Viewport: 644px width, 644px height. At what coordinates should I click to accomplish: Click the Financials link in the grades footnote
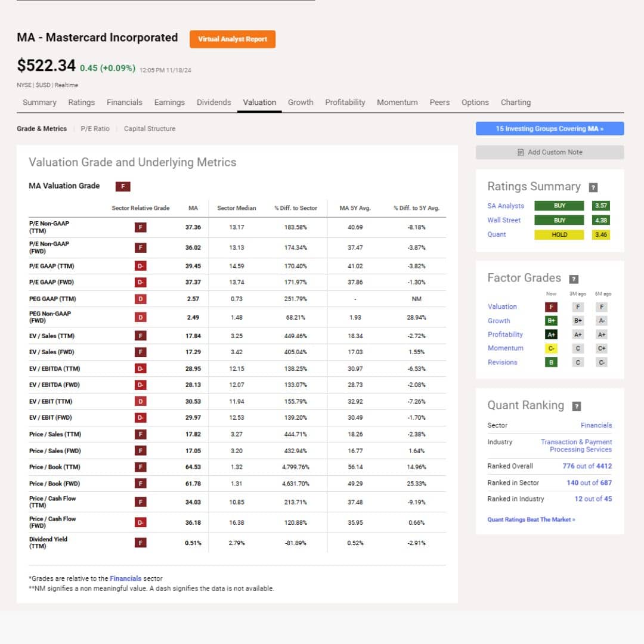(125, 578)
